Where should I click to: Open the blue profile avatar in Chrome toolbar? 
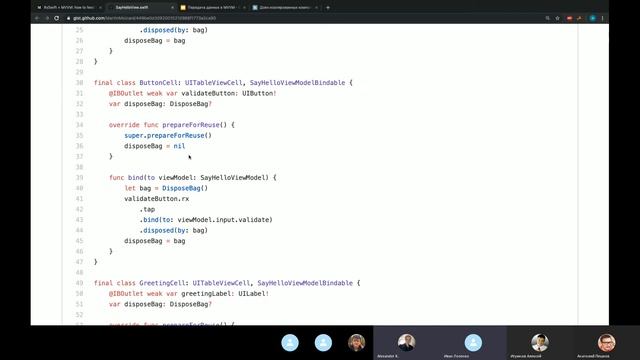593,18
